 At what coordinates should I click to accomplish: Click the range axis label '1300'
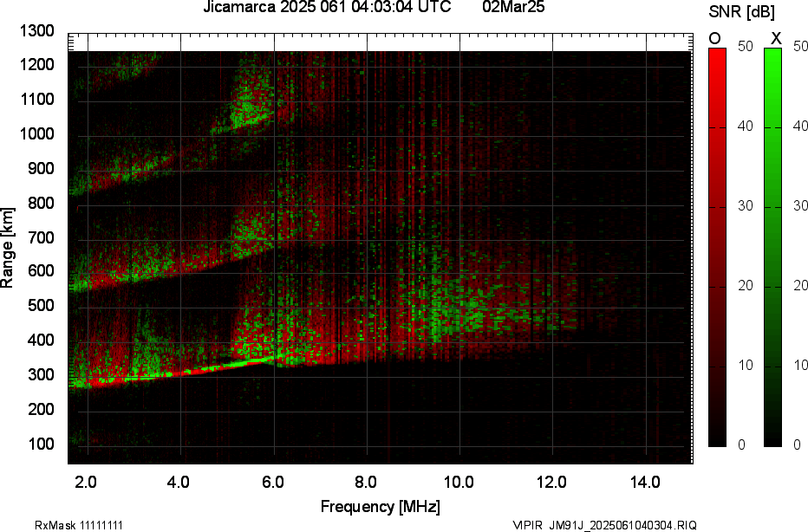pos(36,31)
